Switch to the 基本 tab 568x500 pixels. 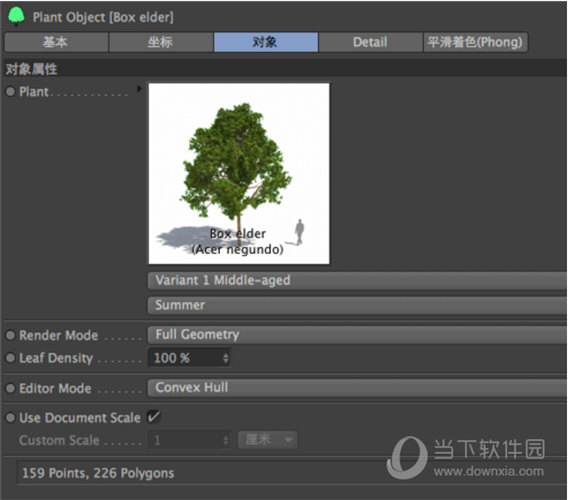tap(56, 42)
